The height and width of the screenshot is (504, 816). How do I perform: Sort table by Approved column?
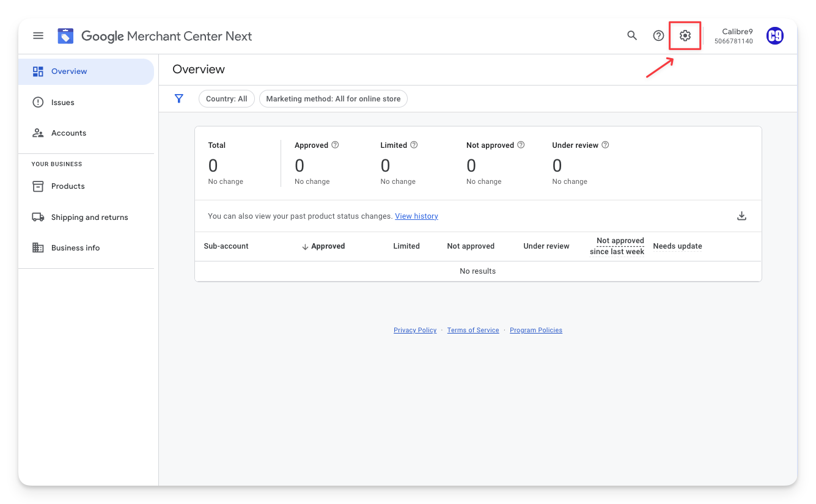tap(323, 246)
